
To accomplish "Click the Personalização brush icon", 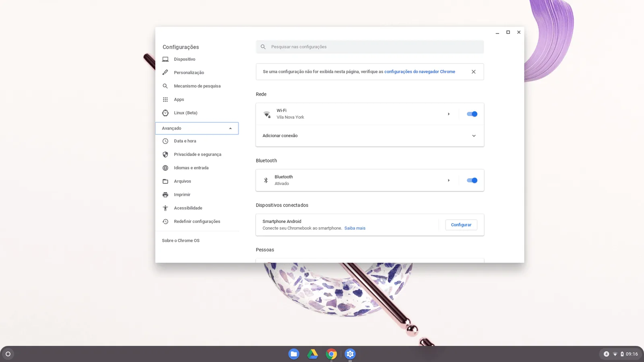I will [165, 72].
